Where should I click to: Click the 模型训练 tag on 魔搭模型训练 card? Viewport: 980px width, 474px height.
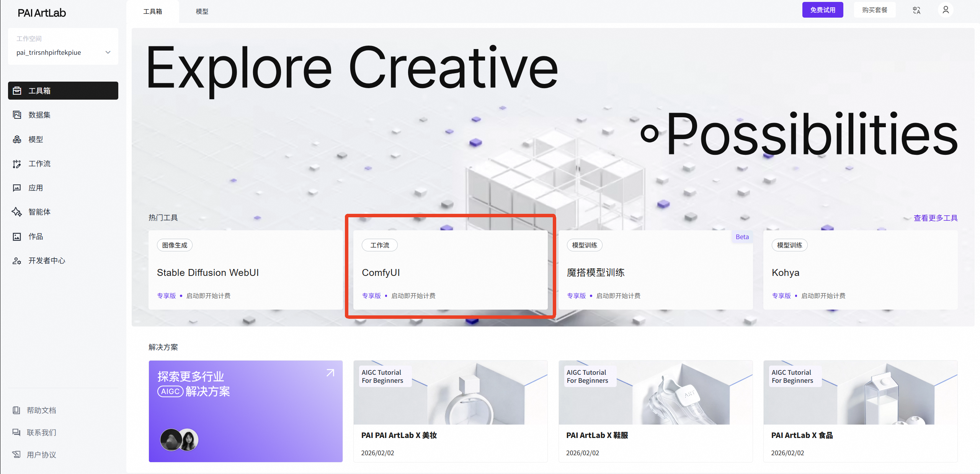585,245
